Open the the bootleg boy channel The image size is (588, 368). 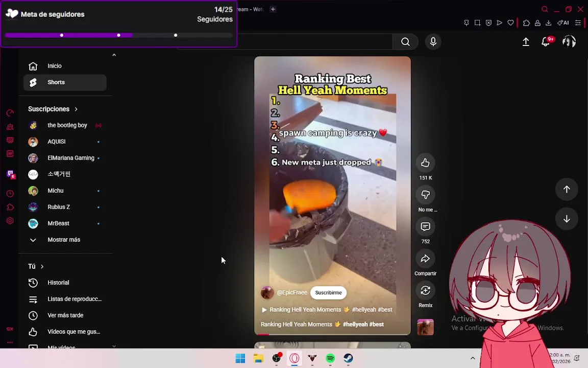(65, 125)
